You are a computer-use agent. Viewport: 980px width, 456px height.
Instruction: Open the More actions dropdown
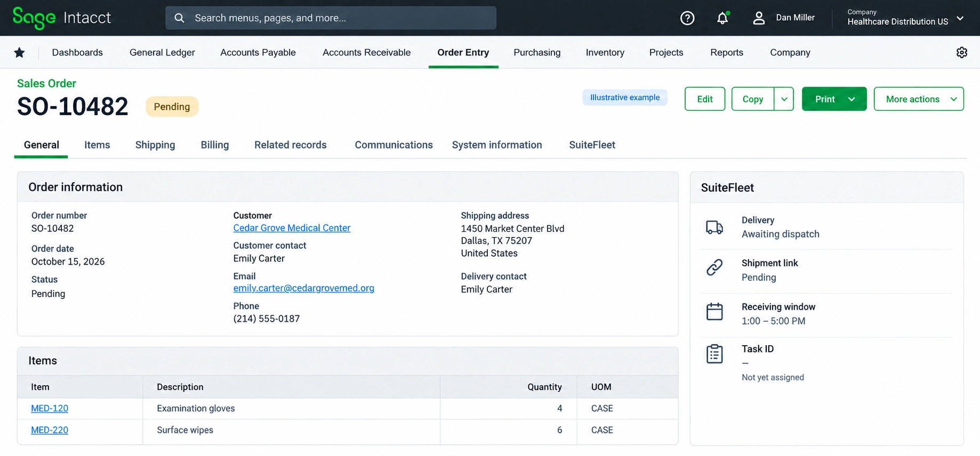(x=919, y=99)
